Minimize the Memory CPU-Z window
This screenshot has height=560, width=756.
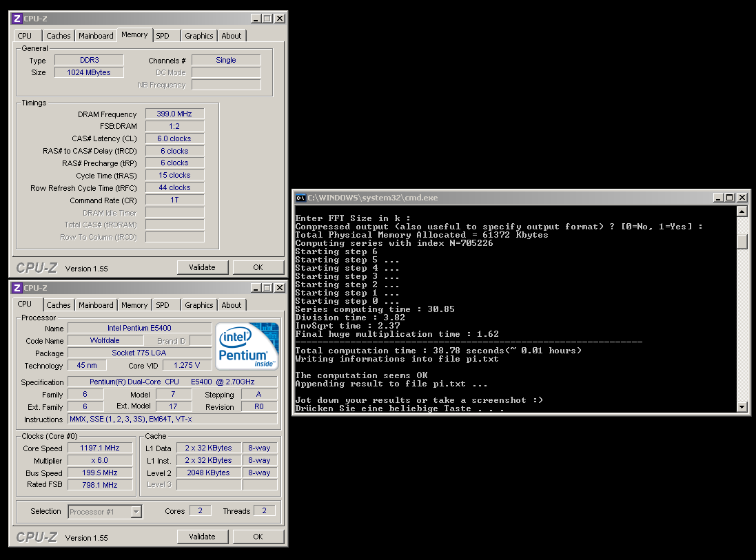point(256,19)
